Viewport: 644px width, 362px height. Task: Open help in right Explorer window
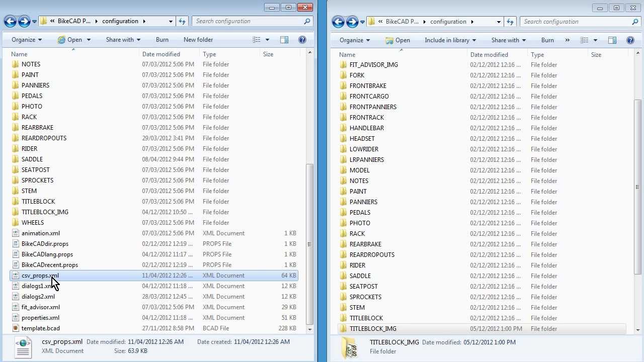(630, 40)
